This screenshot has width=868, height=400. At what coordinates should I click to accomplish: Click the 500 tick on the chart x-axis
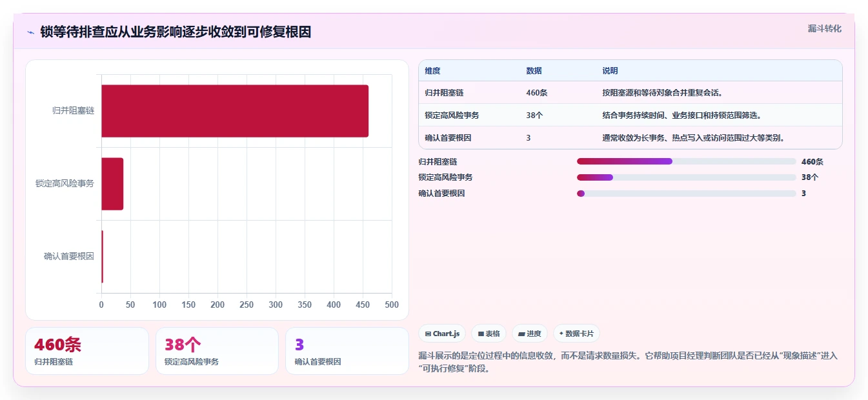pyautogui.click(x=391, y=305)
